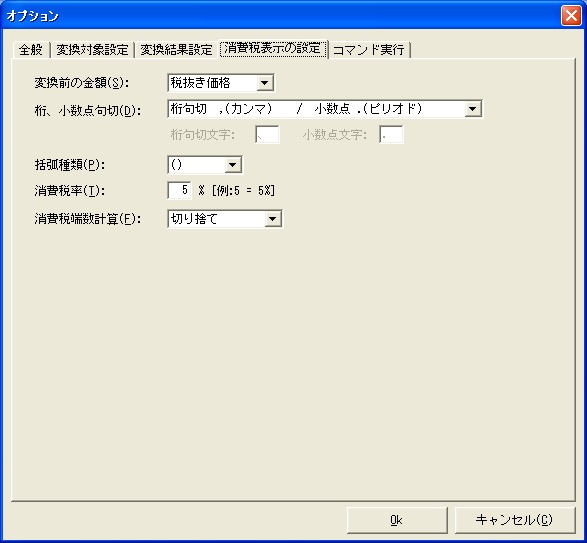Go to the コマンド実行 tab
Screen dimensions: 587x543
(369, 50)
